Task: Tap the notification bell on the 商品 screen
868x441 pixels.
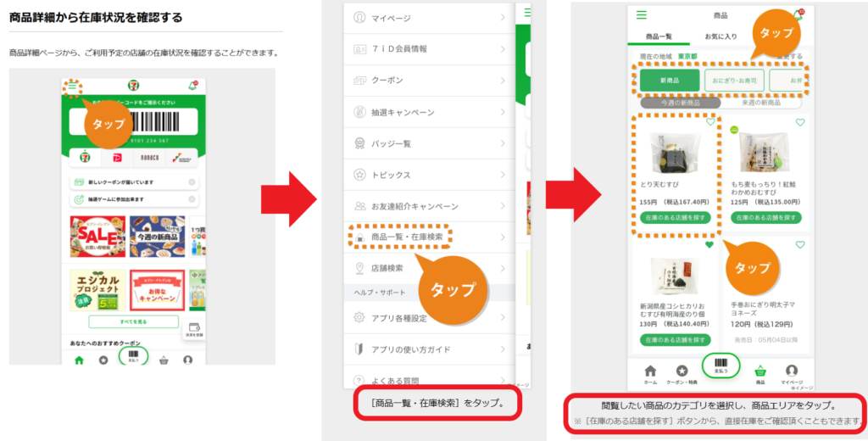Action: pos(797,15)
